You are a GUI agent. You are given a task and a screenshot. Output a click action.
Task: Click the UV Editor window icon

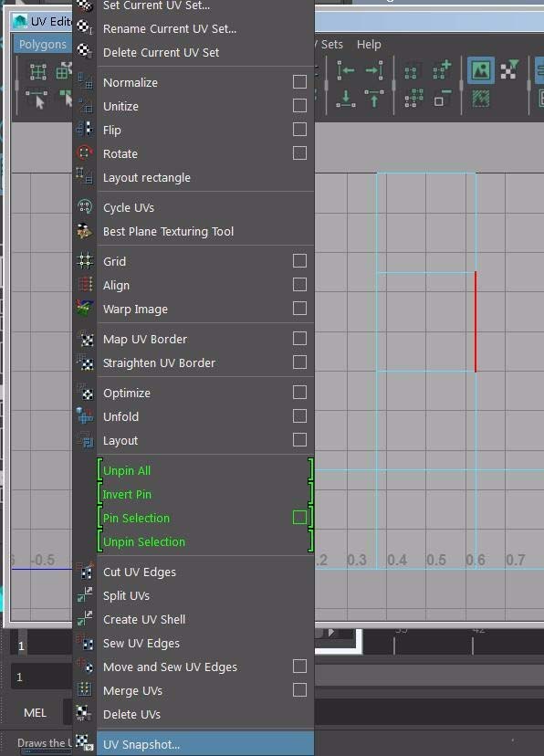click(x=20, y=22)
